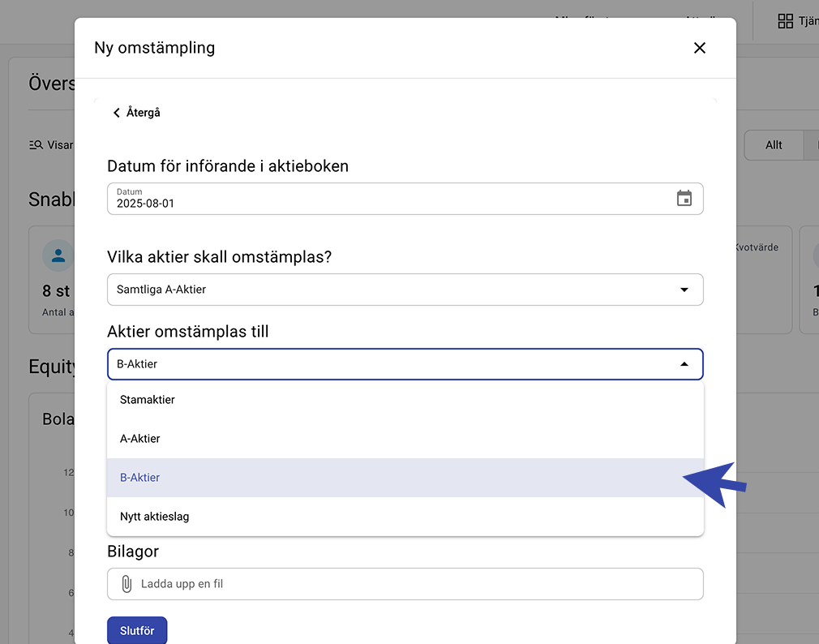The image size is (819, 644).
Task: Expand the Samtliga A-Aktier dropdown
Action: click(x=405, y=290)
